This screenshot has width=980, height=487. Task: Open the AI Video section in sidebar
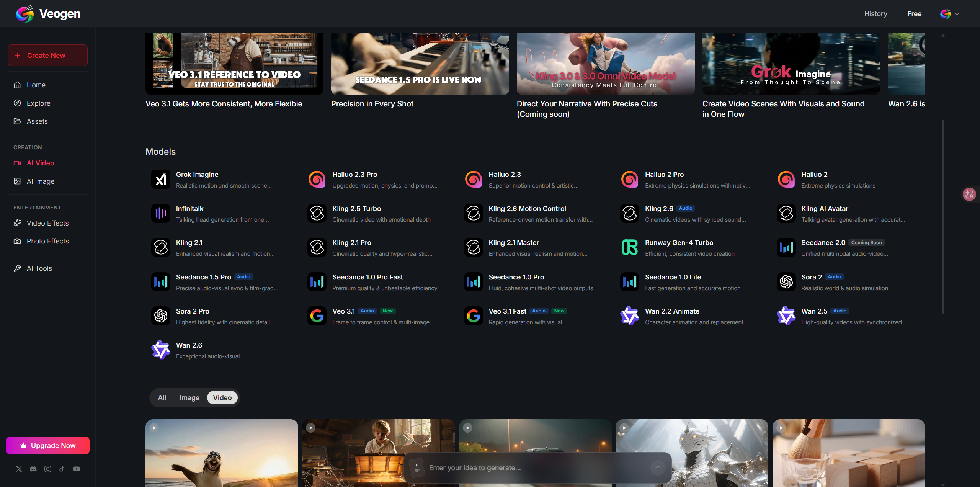point(40,163)
